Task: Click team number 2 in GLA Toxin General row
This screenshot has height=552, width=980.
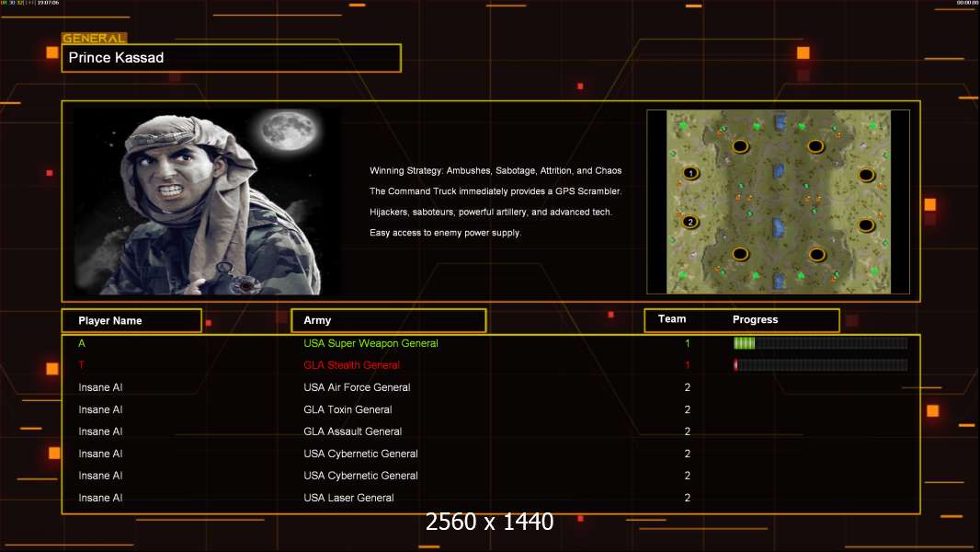Action: coord(688,409)
